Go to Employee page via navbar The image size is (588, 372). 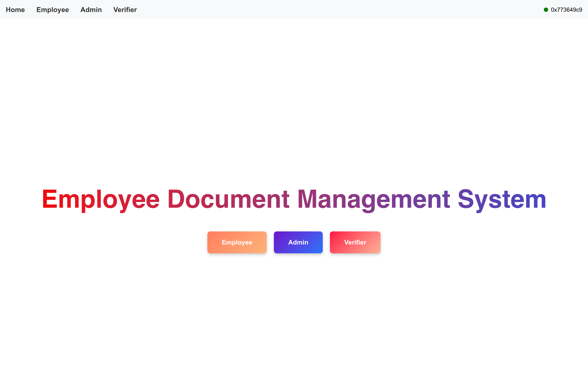pyautogui.click(x=52, y=10)
